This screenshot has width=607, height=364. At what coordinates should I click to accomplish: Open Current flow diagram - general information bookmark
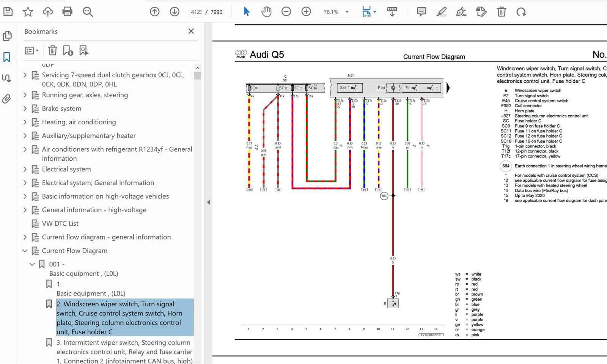[106, 237]
